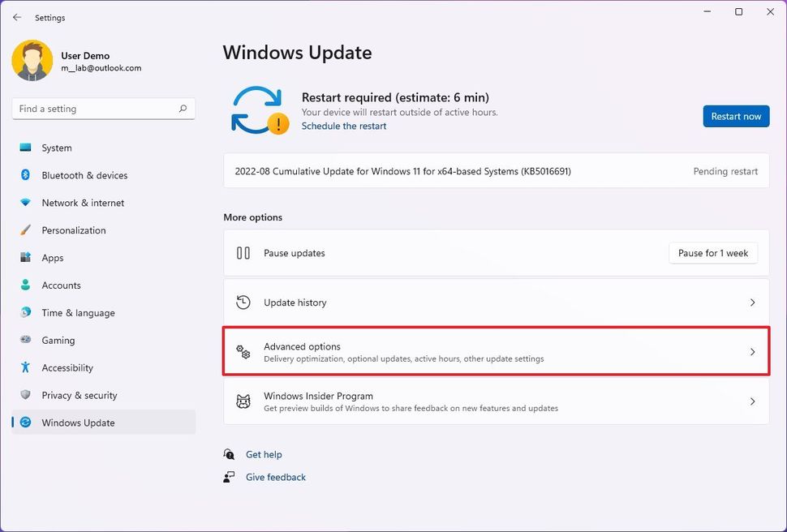Click the Update history clock icon

point(243,302)
